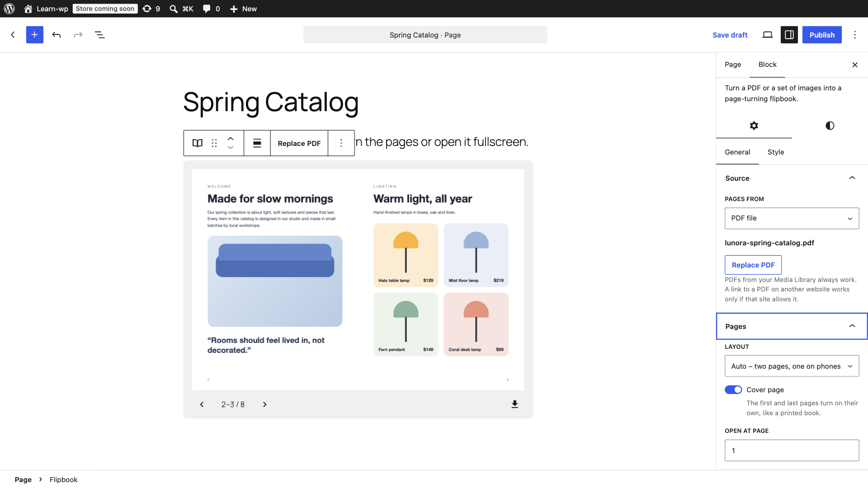Open the Spring Catalog command bar
Viewport: 868px width, 488px height.
click(425, 35)
